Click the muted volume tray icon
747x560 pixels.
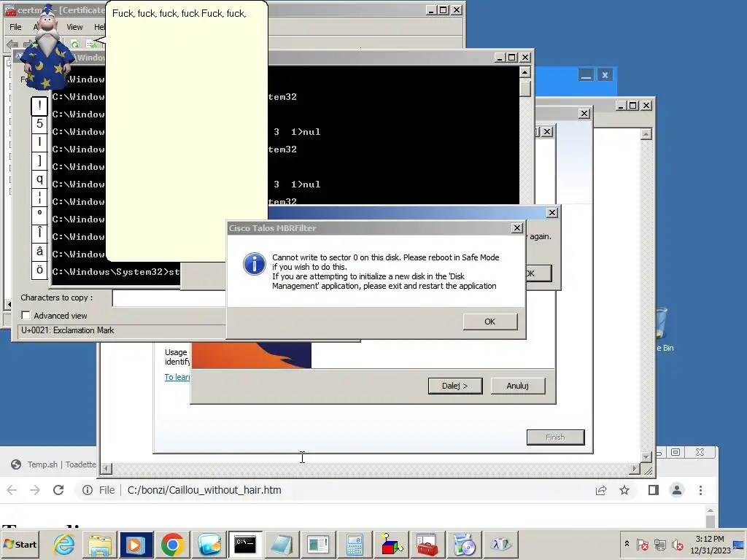tap(678, 545)
